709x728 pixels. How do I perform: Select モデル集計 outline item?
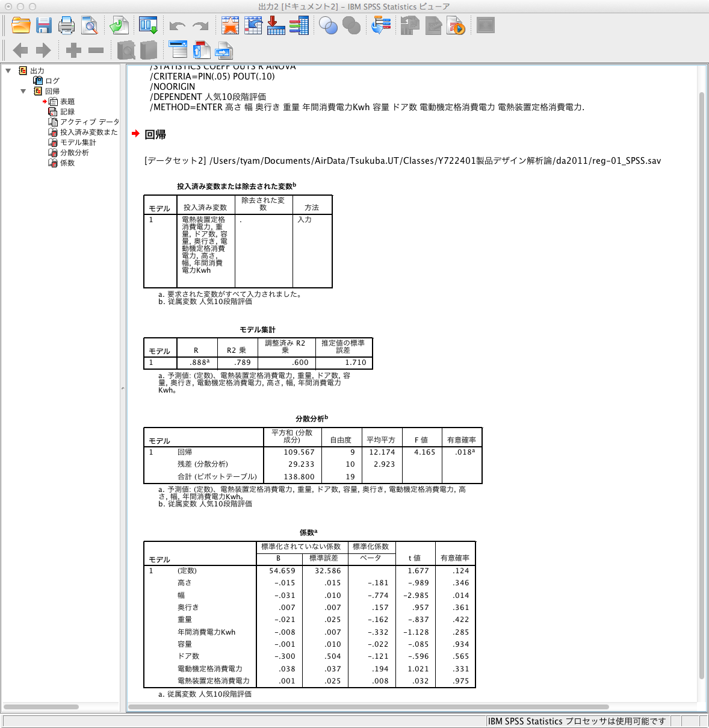point(78,143)
